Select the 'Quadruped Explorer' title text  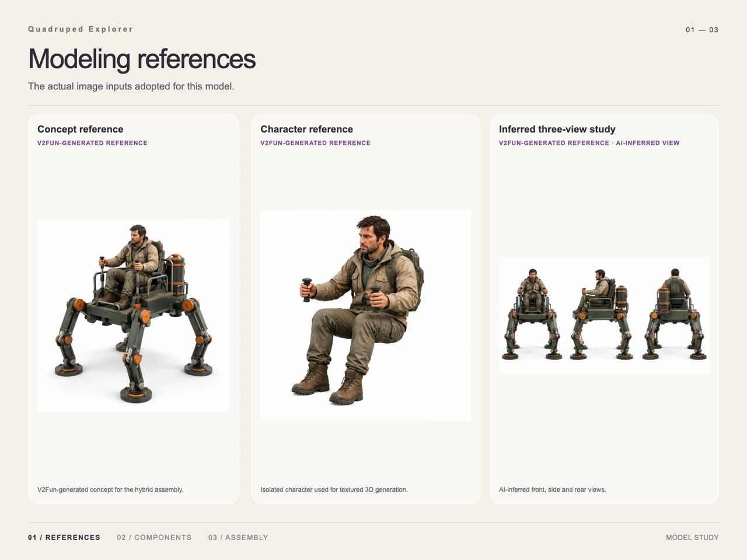tap(81, 29)
